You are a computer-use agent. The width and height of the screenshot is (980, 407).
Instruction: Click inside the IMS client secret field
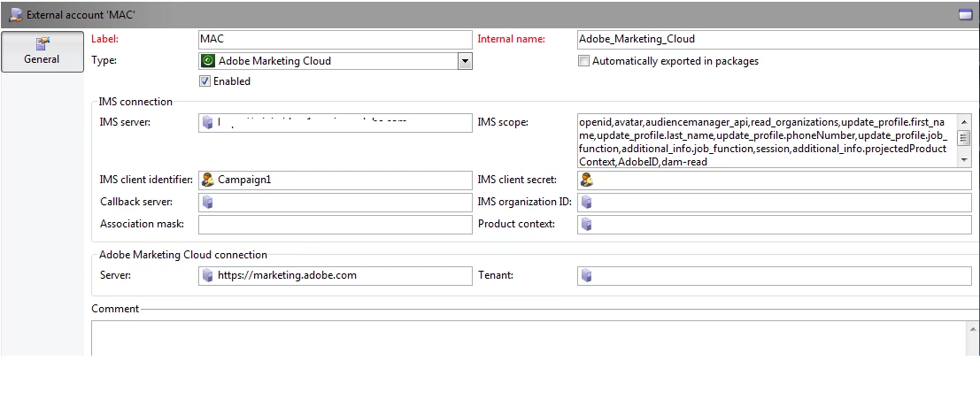[775, 180]
